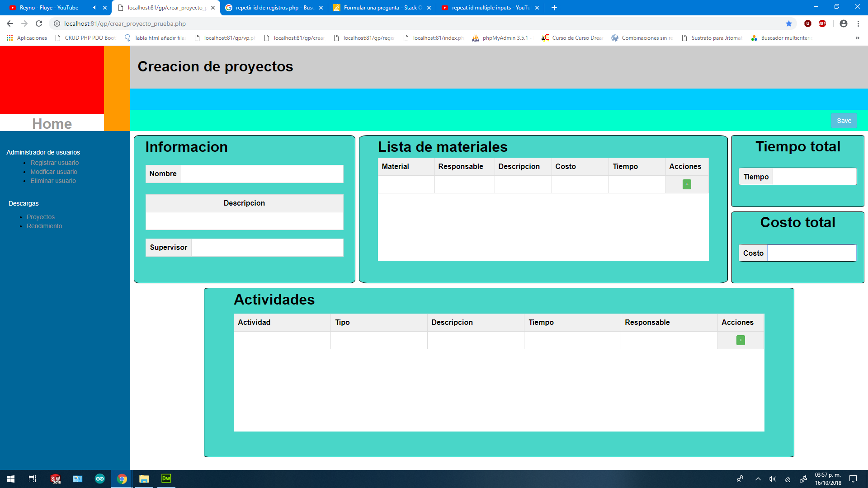The width and height of the screenshot is (868, 488).
Task: Open the Tabla html añadir fila bookmark
Action: (x=155, y=38)
